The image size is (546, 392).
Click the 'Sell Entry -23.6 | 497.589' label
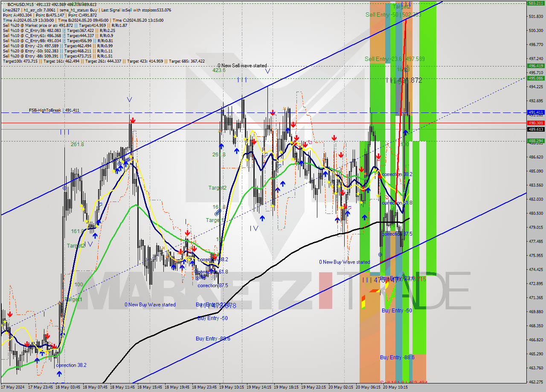pos(395,59)
